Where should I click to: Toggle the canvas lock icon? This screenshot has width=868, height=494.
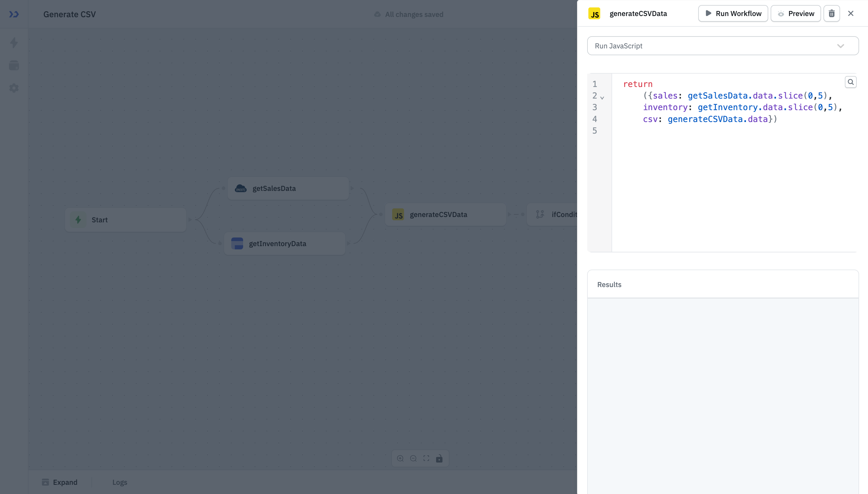tap(439, 458)
